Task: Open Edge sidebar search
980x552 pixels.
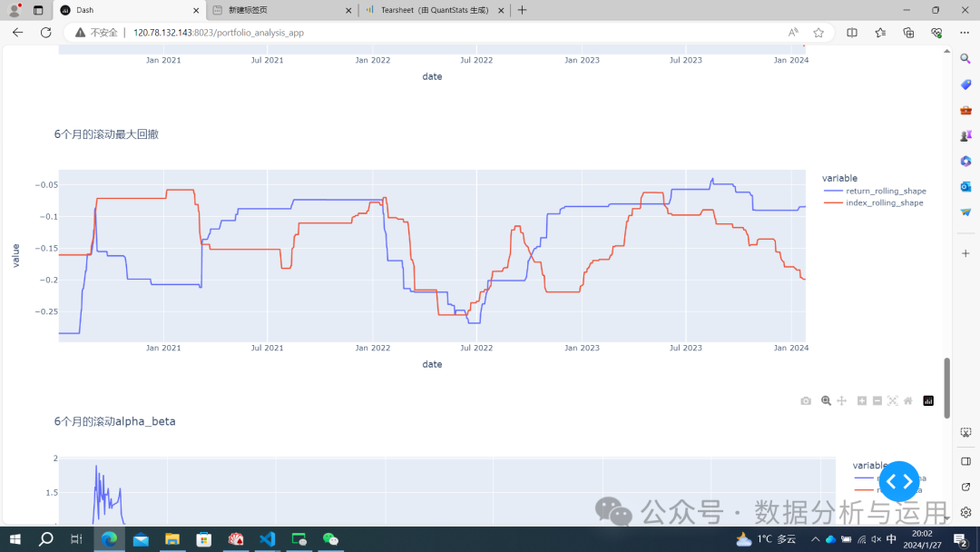Action: 965,59
